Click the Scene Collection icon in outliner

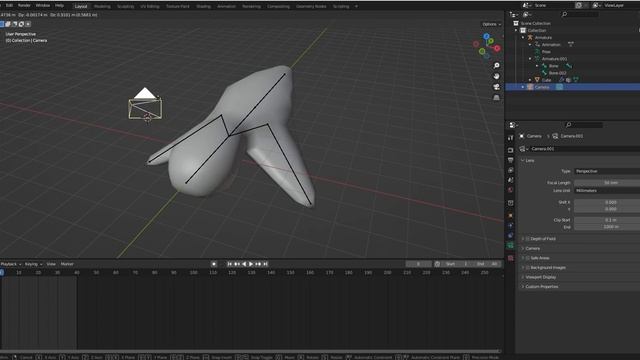pyautogui.click(x=516, y=23)
